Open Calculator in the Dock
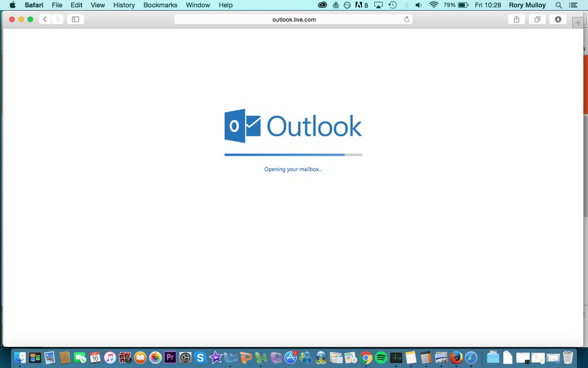This screenshot has height=368, width=588. pos(425,357)
